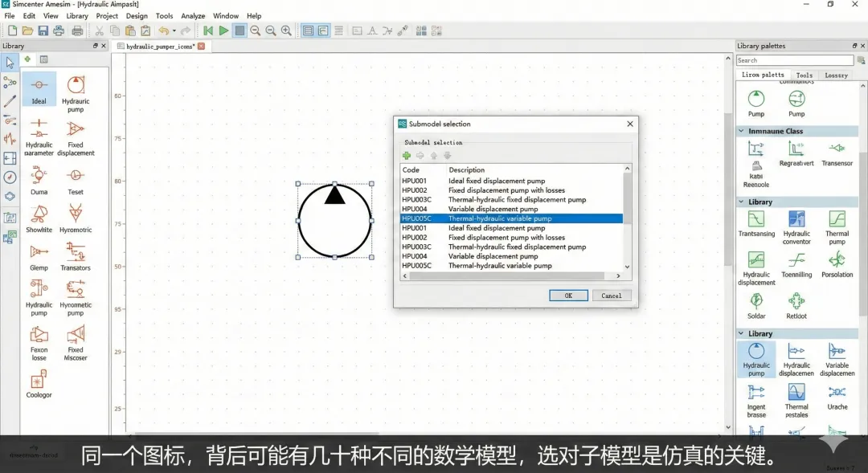The image size is (868, 473).
Task: Undo the last action
Action: (x=163, y=31)
